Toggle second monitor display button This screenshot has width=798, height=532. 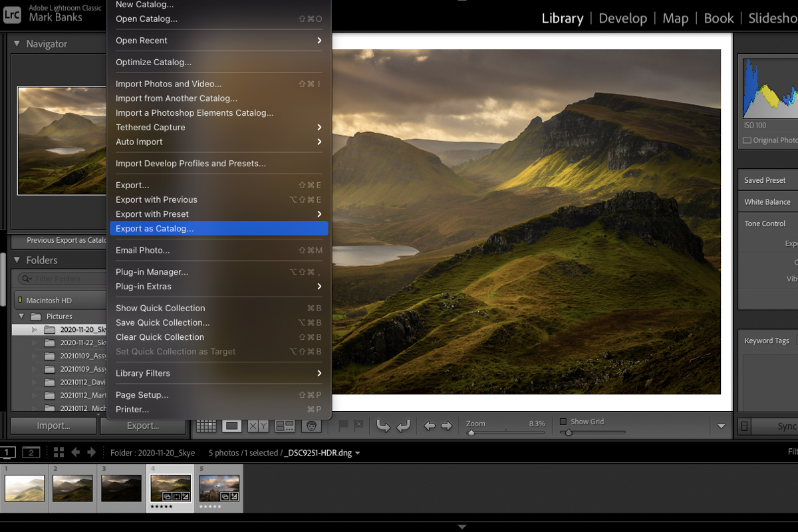point(31,452)
